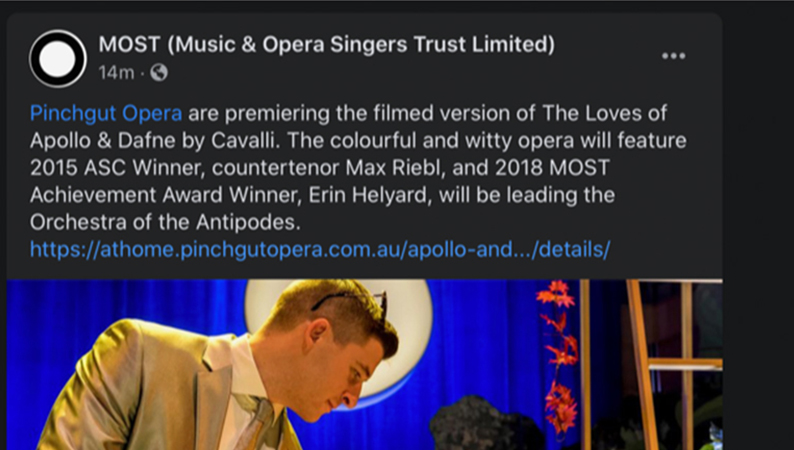Open the three-dot post options menu

[x=673, y=56]
